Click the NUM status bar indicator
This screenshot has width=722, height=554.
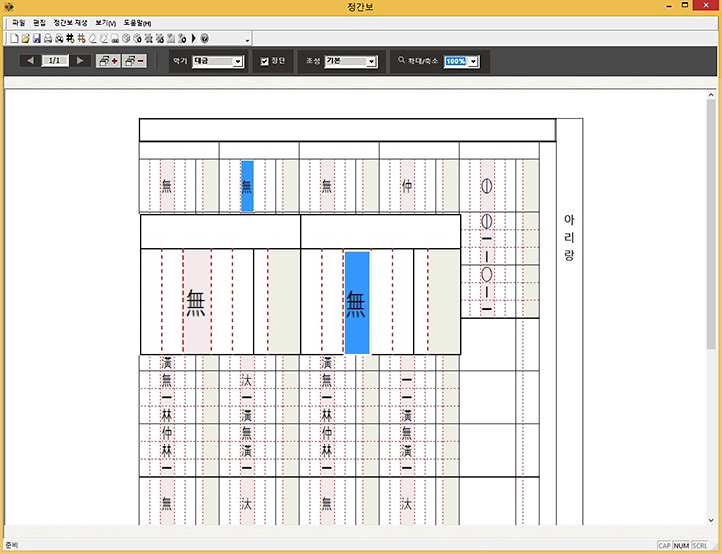[681, 546]
